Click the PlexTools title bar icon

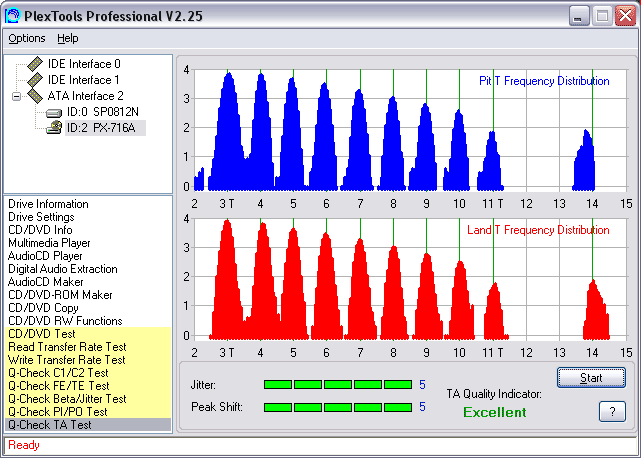(12, 16)
